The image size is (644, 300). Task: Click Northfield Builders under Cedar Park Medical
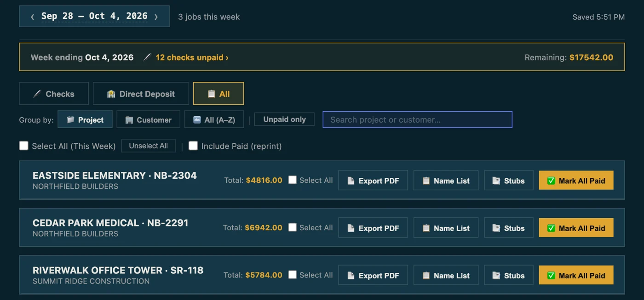75,234
